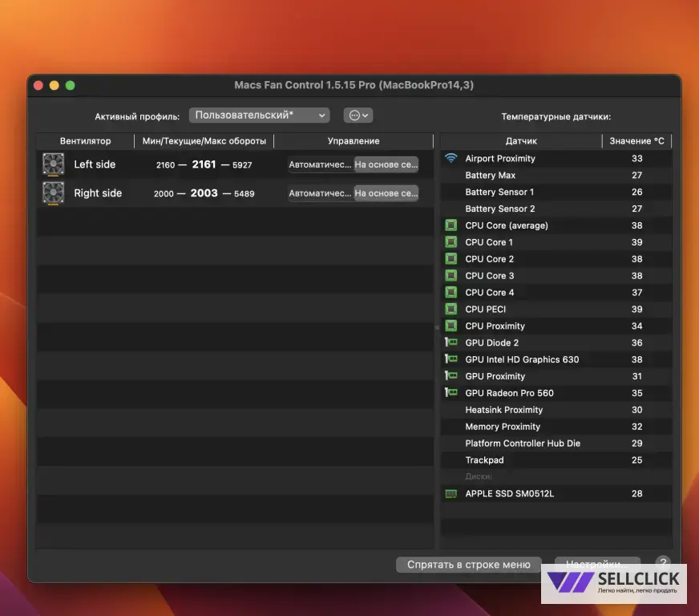
Task: Select the CPU Core (average) label
Action: (507, 225)
